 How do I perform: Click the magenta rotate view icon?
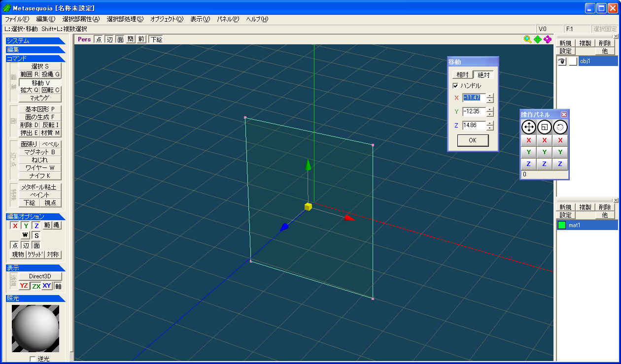(548, 39)
